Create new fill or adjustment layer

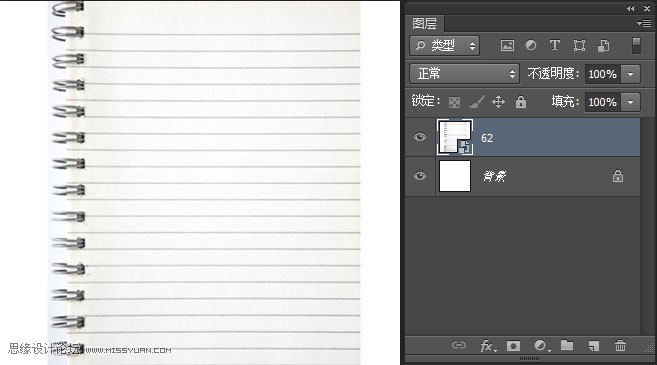[x=541, y=346]
